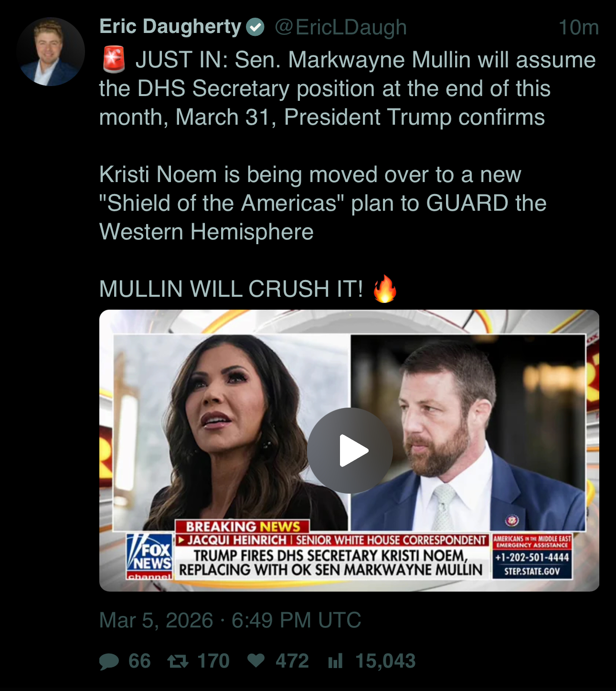The height and width of the screenshot is (691, 616).
Task: Click the 472 likes count
Action: click(292, 661)
